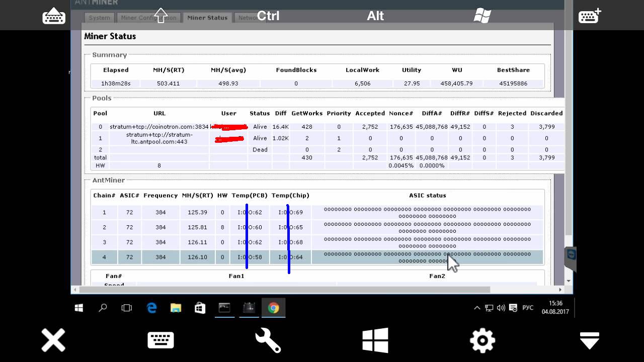Click the BestShare value 45195886
This screenshot has width=644, height=362.
pos(513,83)
